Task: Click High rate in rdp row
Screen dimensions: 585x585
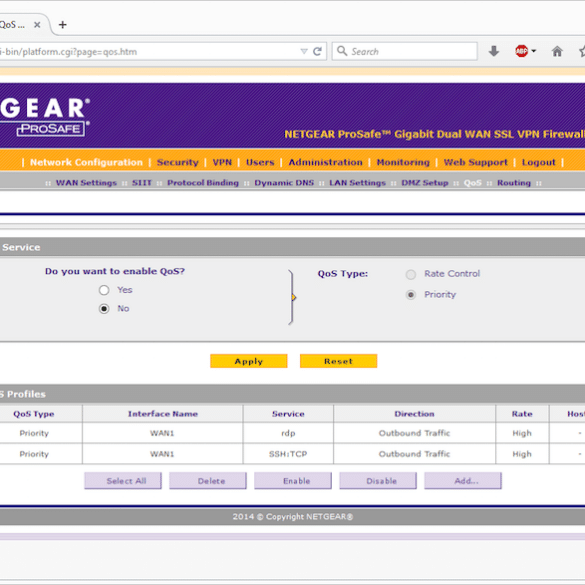Action: tap(522, 433)
